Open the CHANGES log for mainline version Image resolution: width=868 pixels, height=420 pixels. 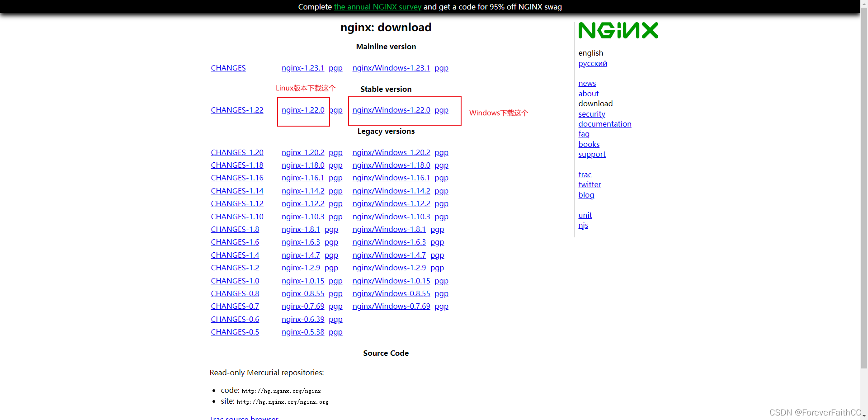click(228, 68)
